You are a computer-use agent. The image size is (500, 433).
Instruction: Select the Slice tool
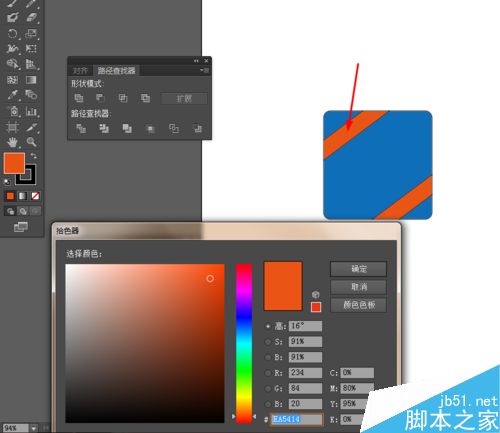coord(31,127)
